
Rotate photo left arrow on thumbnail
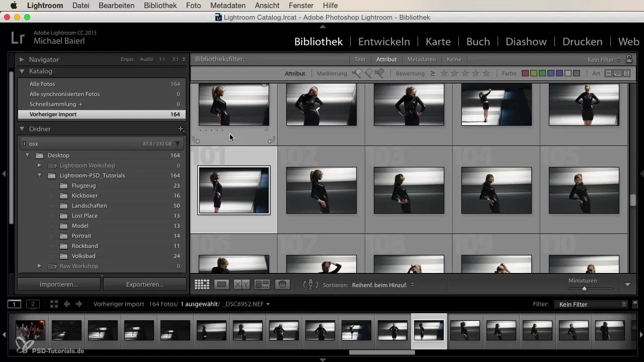196,140
